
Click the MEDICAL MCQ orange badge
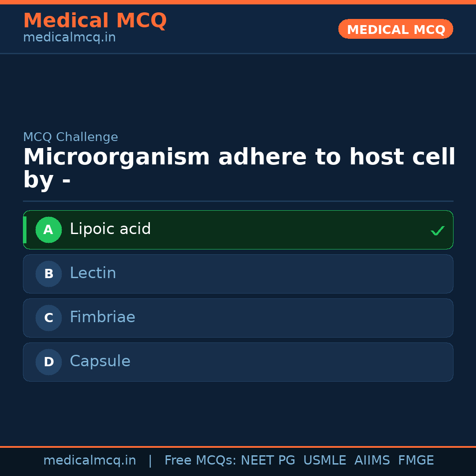pyautogui.click(x=395, y=29)
